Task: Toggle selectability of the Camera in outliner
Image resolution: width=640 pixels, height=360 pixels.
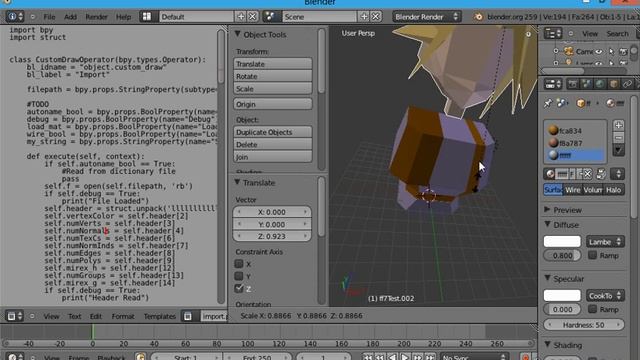Action: 611,51
